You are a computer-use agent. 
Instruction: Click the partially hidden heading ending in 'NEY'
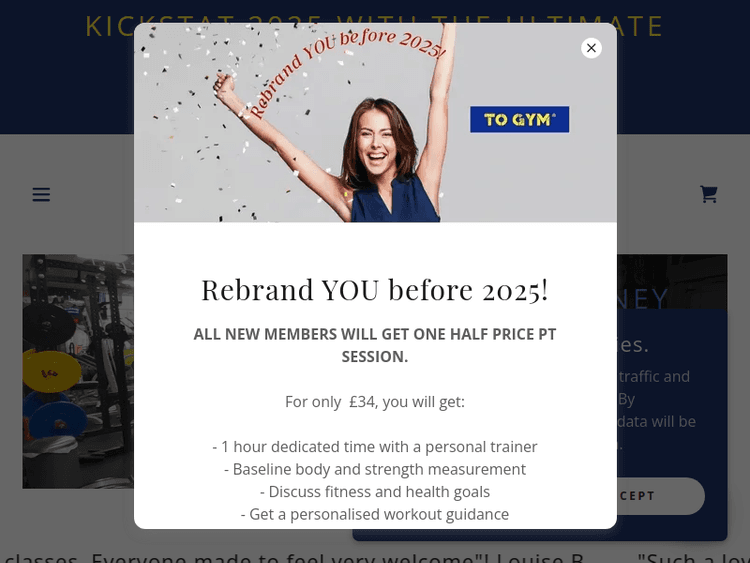click(x=643, y=298)
